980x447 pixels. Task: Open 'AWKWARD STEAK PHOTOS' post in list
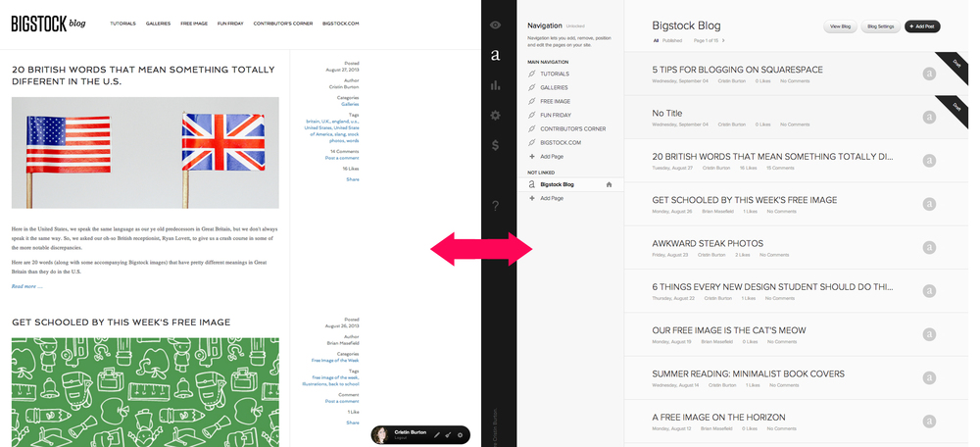[708, 243]
